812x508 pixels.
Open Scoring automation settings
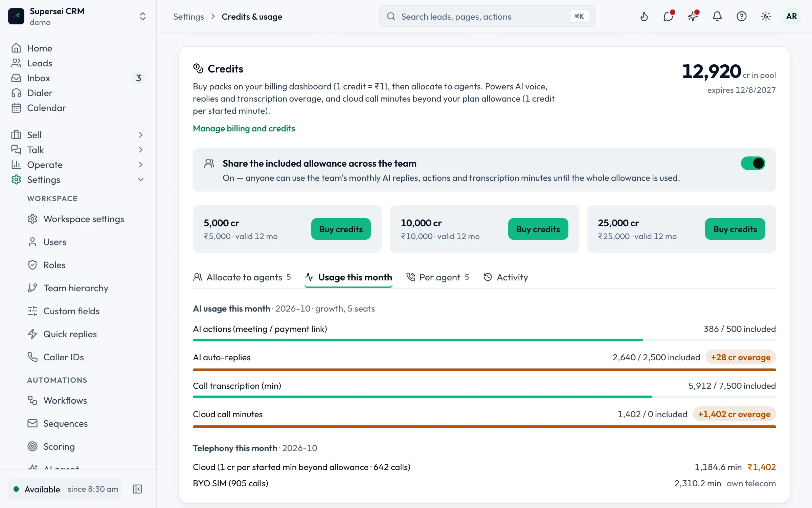tap(86, 446)
